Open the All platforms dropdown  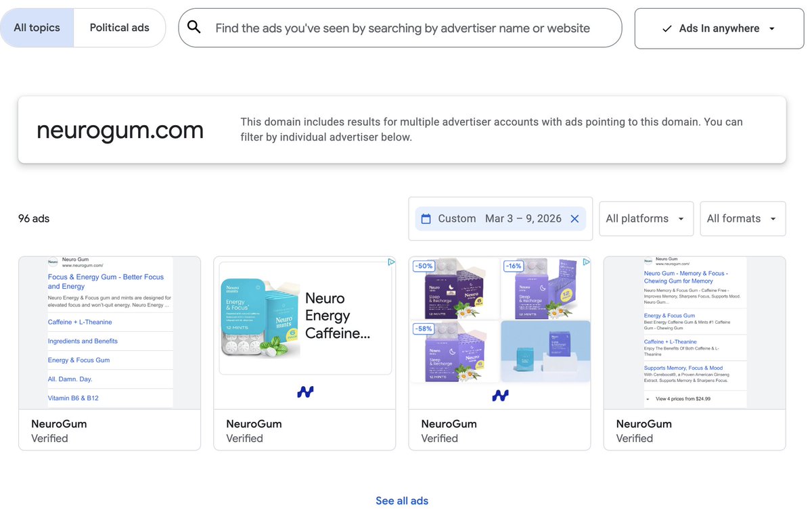(646, 218)
